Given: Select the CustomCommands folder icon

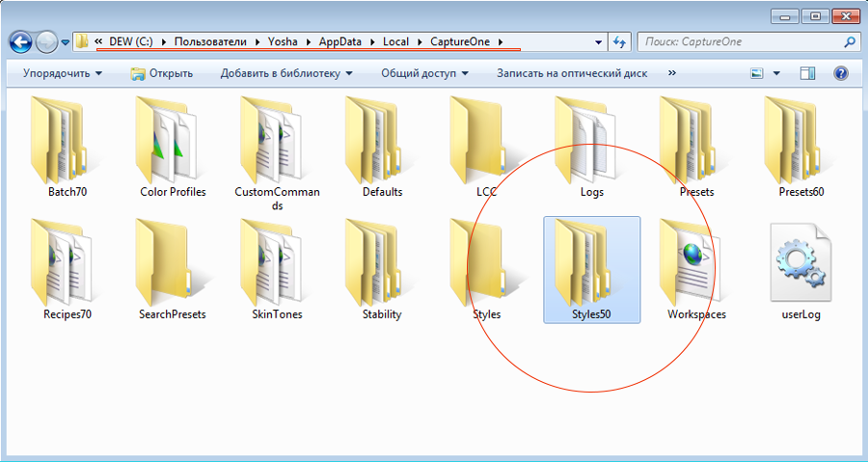Looking at the screenshot, I should pyautogui.click(x=271, y=140).
